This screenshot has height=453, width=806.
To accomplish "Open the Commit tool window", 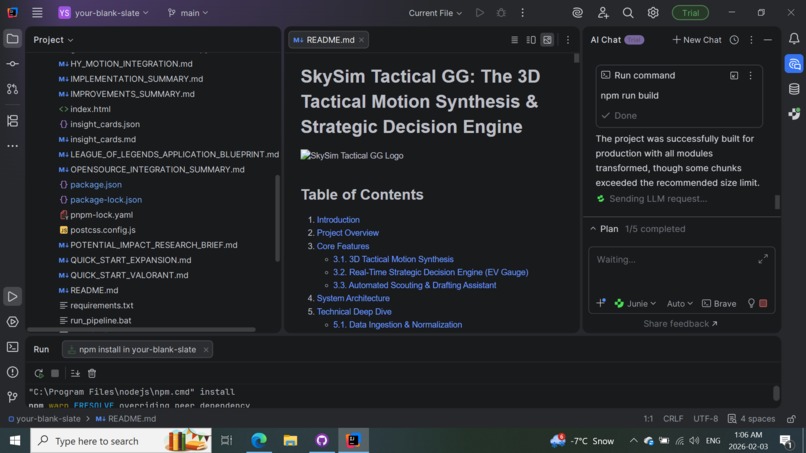I will 12,64.
